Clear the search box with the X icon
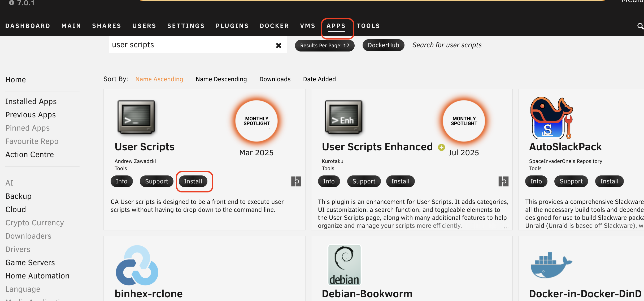The height and width of the screenshot is (301, 644). (279, 45)
